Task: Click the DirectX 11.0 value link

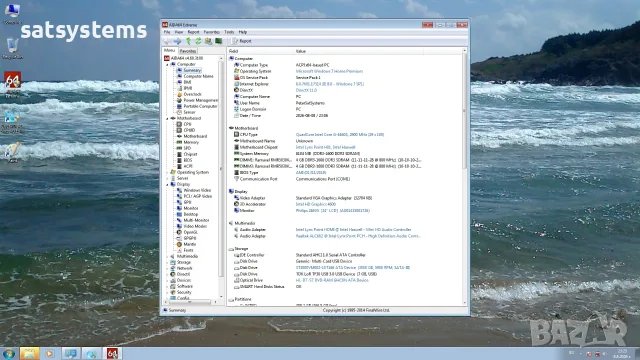Action: coord(306,90)
